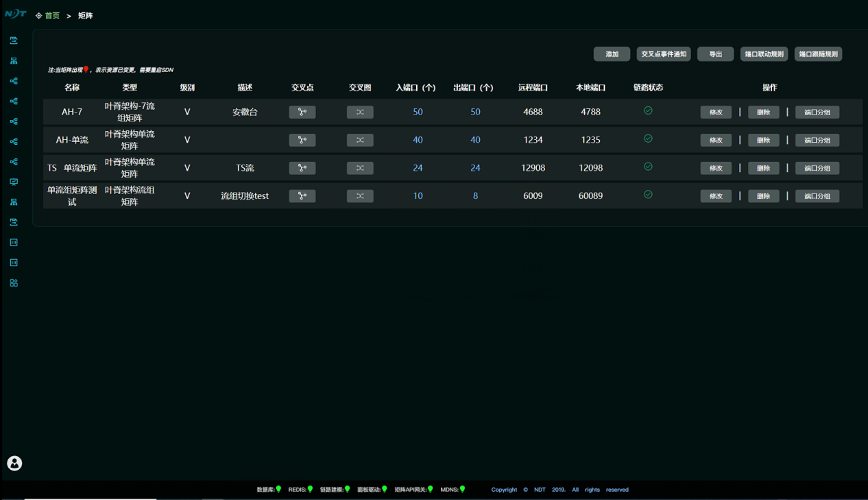Open the 交叉图 shuffle icon for AH-单流

click(x=360, y=140)
